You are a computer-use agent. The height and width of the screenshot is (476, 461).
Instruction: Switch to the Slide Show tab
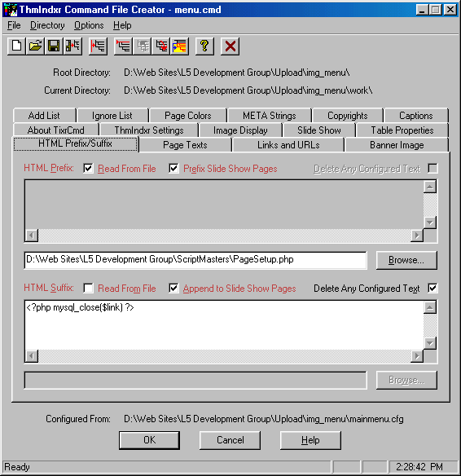tap(319, 130)
